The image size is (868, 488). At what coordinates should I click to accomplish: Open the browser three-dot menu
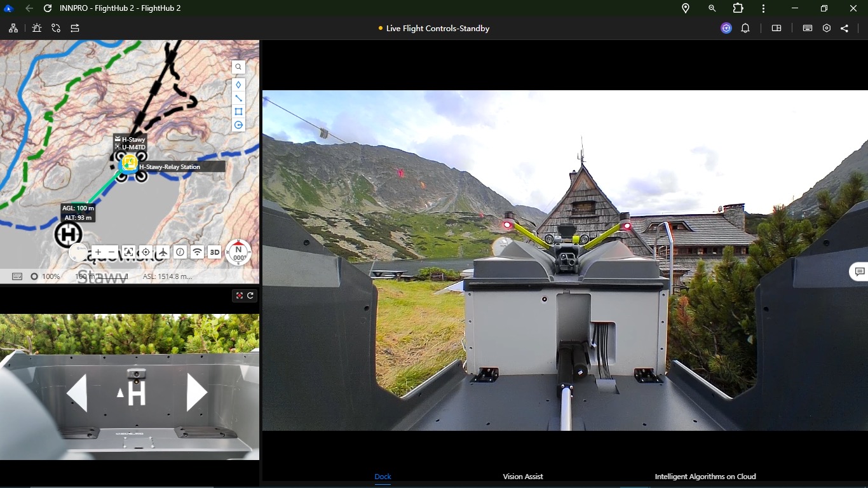(764, 8)
